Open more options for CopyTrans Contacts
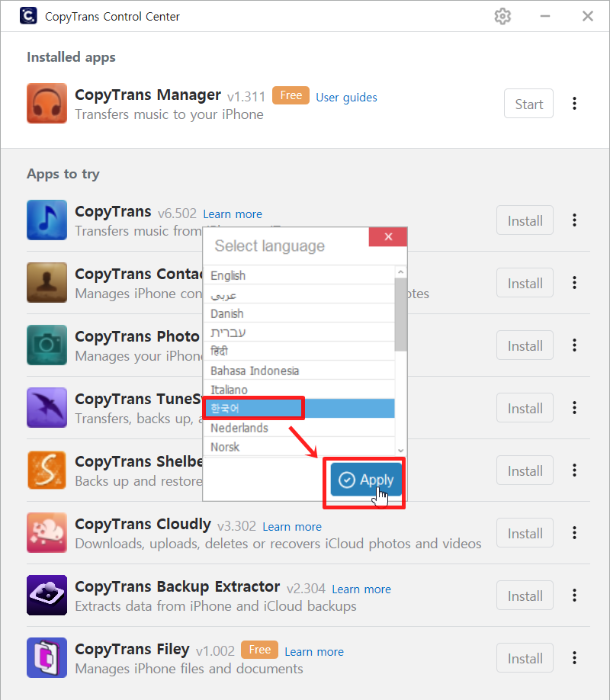610x700 pixels. click(575, 283)
